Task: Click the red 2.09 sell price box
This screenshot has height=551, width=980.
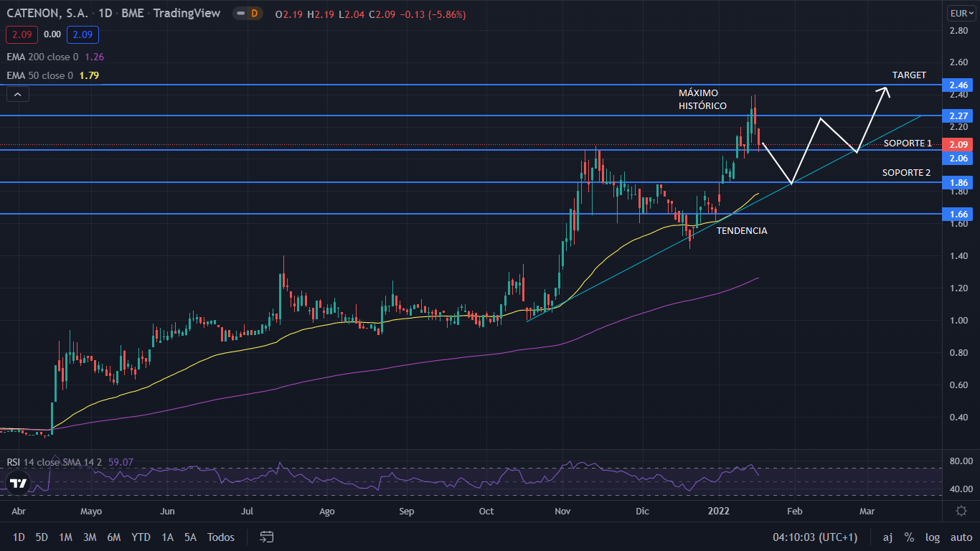Action: [x=21, y=34]
